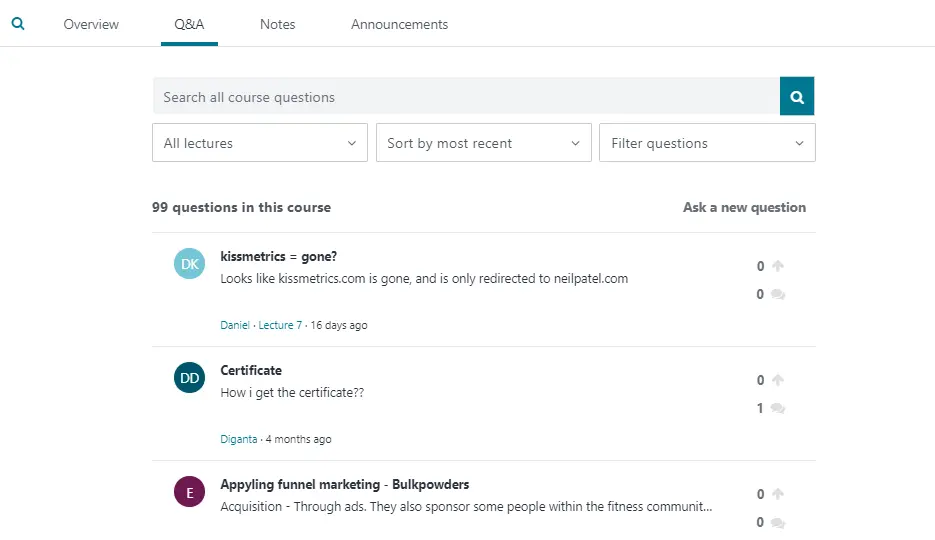Open replies for the kissmetrics question
The width and height of the screenshot is (935, 540).
(x=778, y=294)
